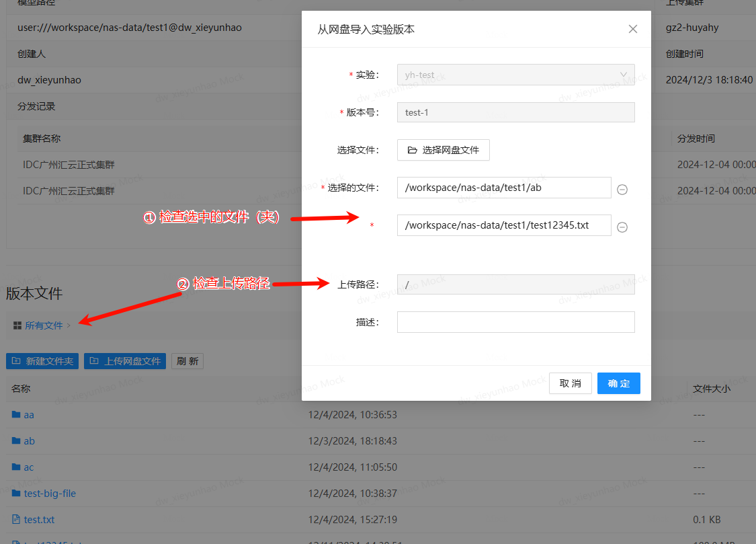The image size is (756, 544).
Task: Remove the /workspace/nas-data/test1/ab selected file
Action: pyautogui.click(x=622, y=189)
